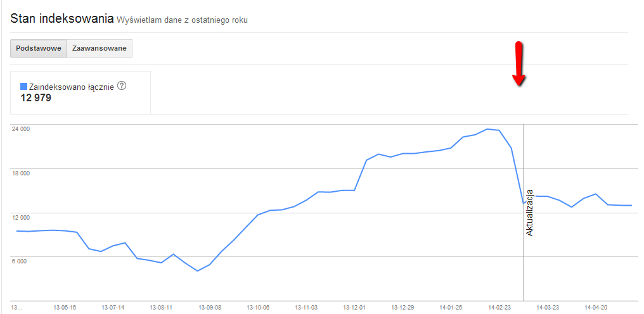
Task: Click the chart line's highest peak point
Action: (x=487, y=129)
